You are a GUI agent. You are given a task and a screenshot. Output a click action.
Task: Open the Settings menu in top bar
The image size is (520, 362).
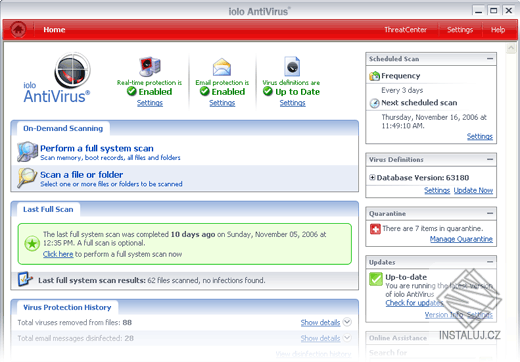click(x=460, y=30)
